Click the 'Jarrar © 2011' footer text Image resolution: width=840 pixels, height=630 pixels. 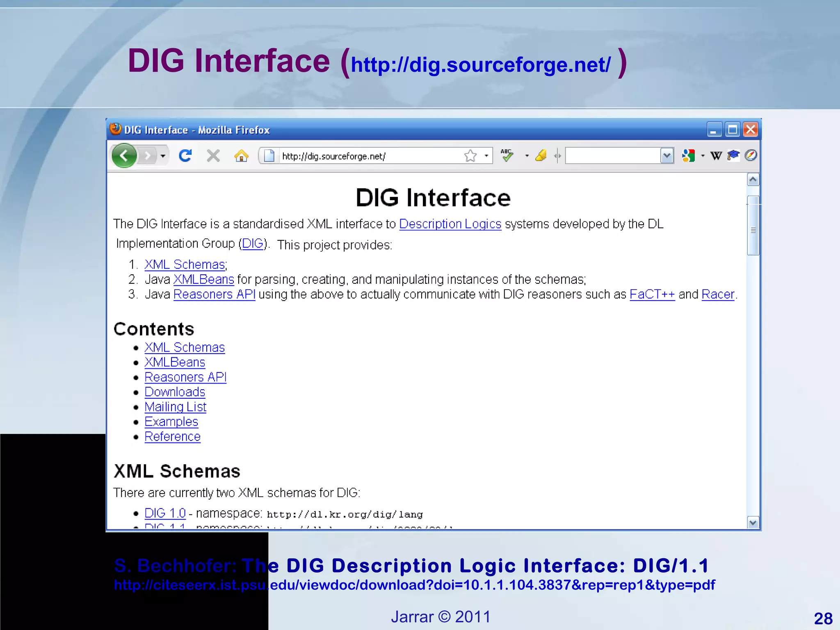(441, 616)
